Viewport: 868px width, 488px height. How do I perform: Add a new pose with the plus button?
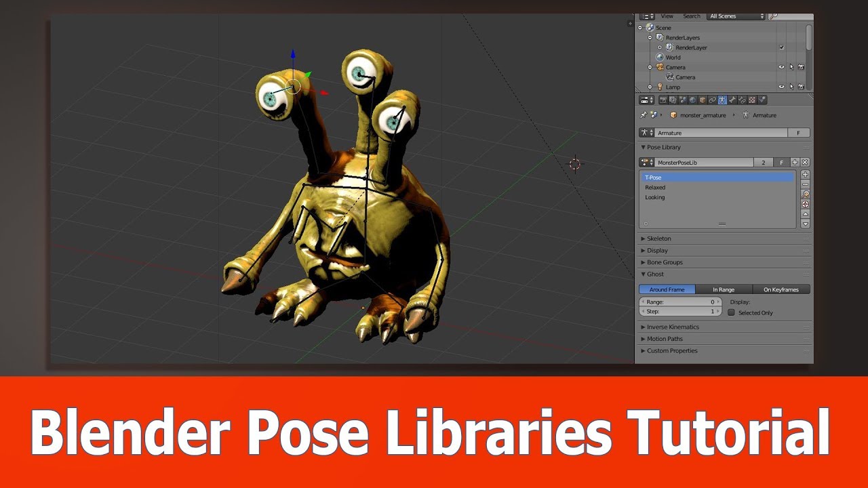click(805, 174)
